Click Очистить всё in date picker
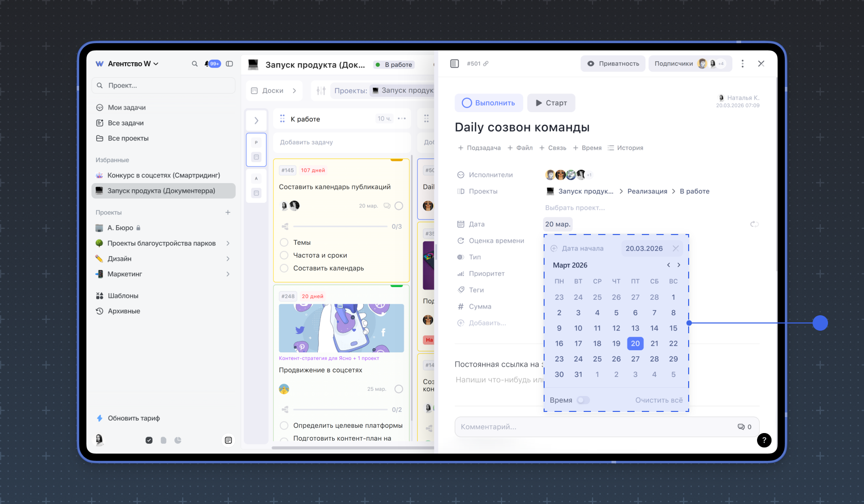 tap(659, 400)
